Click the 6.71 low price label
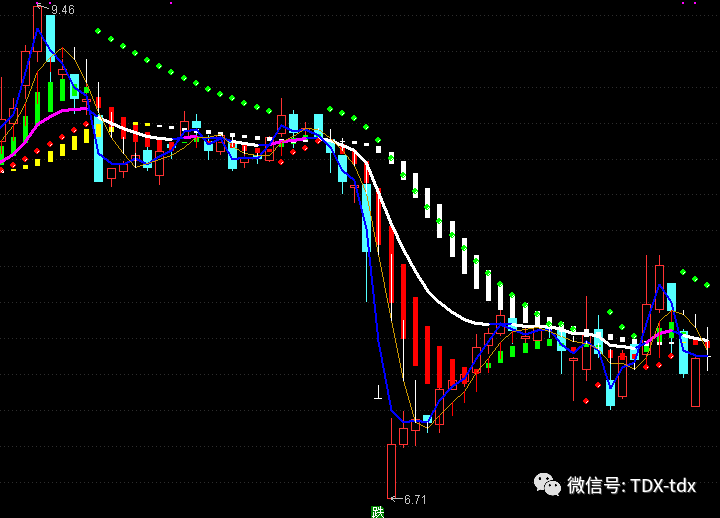 click(x=415, y=500)
